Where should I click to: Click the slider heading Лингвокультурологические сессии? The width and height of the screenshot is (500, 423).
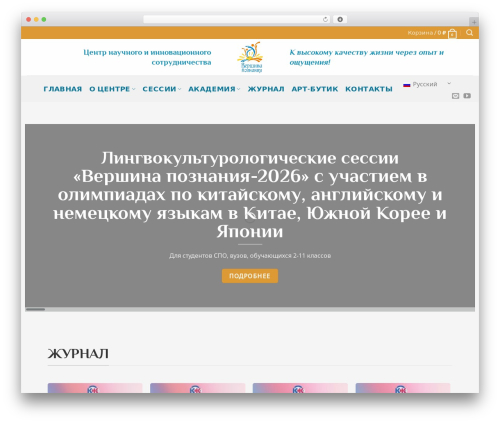tap(250, 195)
